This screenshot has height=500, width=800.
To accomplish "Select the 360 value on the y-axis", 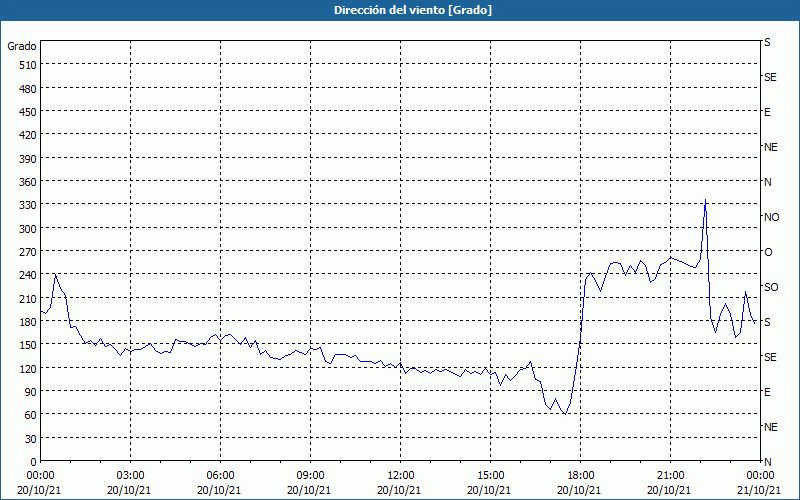I will 28,182.
